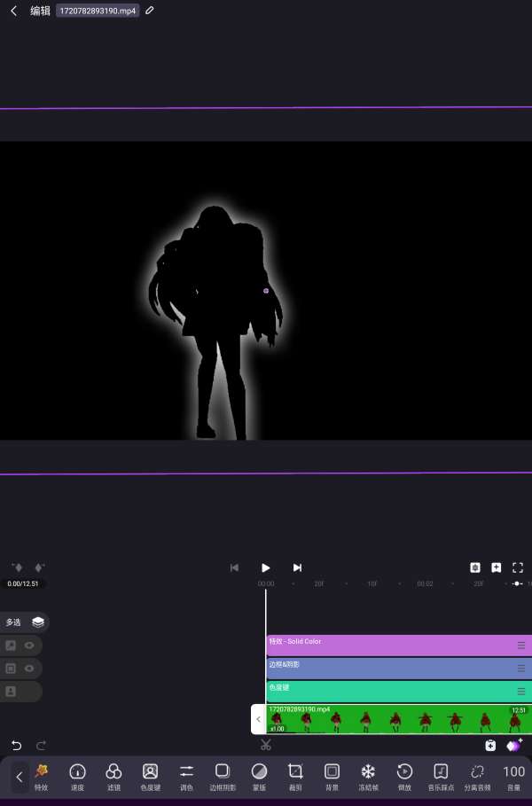Open the sparkle magic tool icon
The width and height of the screenshot is (532, 806).
point(514,746)
